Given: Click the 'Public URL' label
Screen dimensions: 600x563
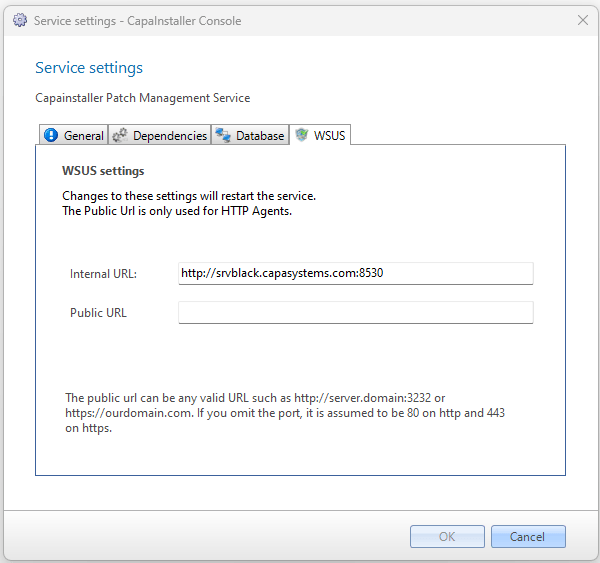Looking at the screenshot, I should (x=98, y=313).
